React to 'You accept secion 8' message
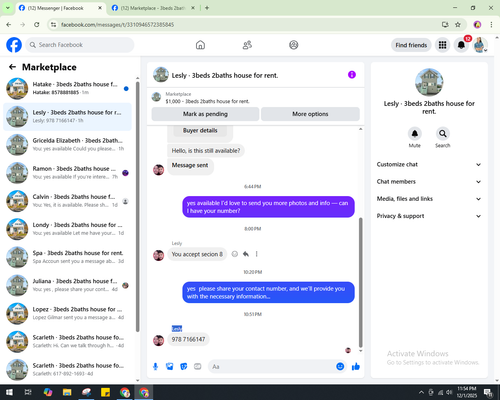 235,254
